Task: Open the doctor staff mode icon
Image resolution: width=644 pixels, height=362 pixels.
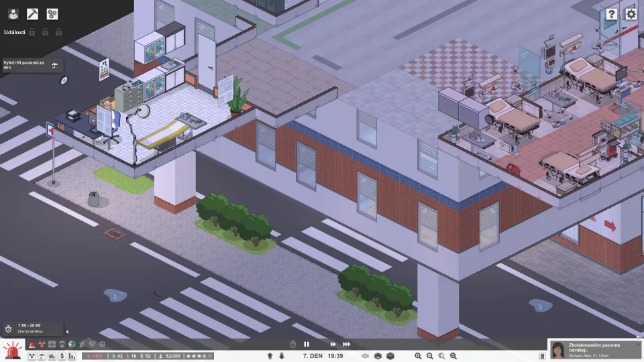Action: (13, 13)
